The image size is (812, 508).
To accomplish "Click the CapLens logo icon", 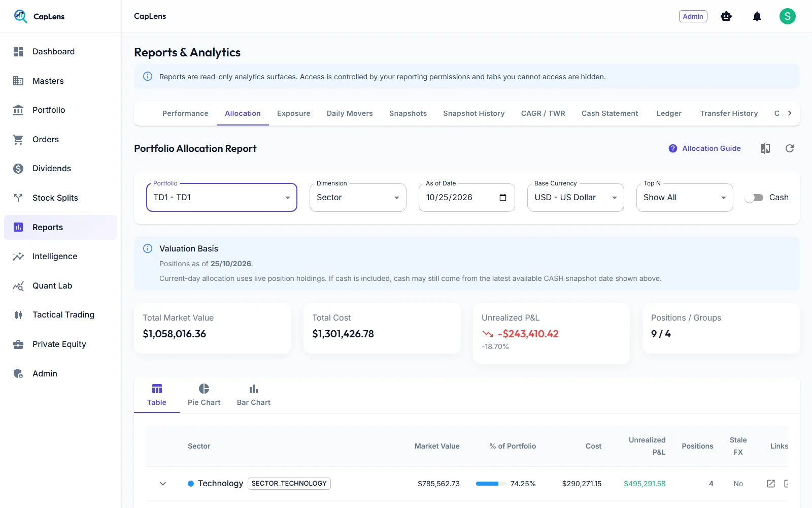I will point(20,16).
